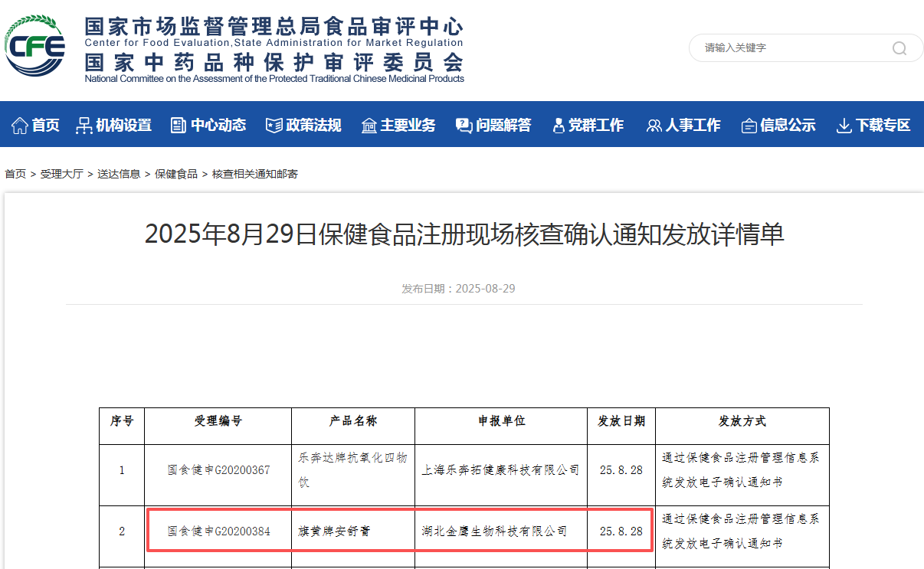Go to 首页 in the breadcrumb
The height and width of the screenshot is (569, 924).
[15, 174]
